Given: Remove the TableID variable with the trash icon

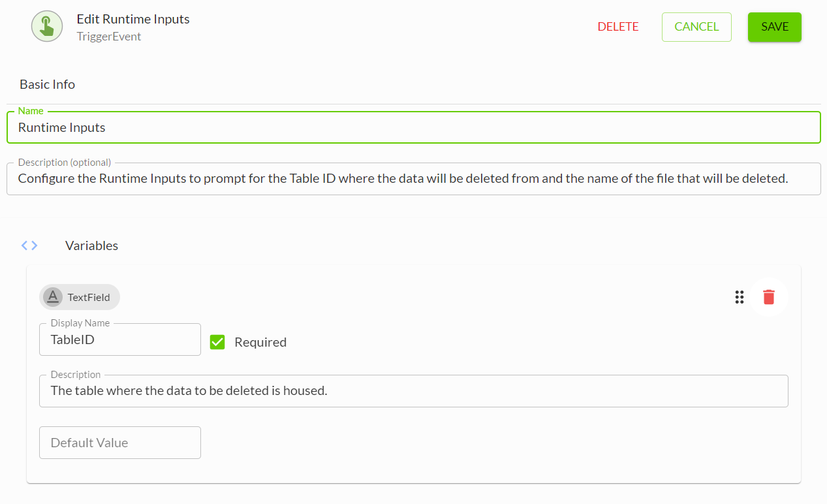Looking at the screenshot, I should (x=769, y=297).
